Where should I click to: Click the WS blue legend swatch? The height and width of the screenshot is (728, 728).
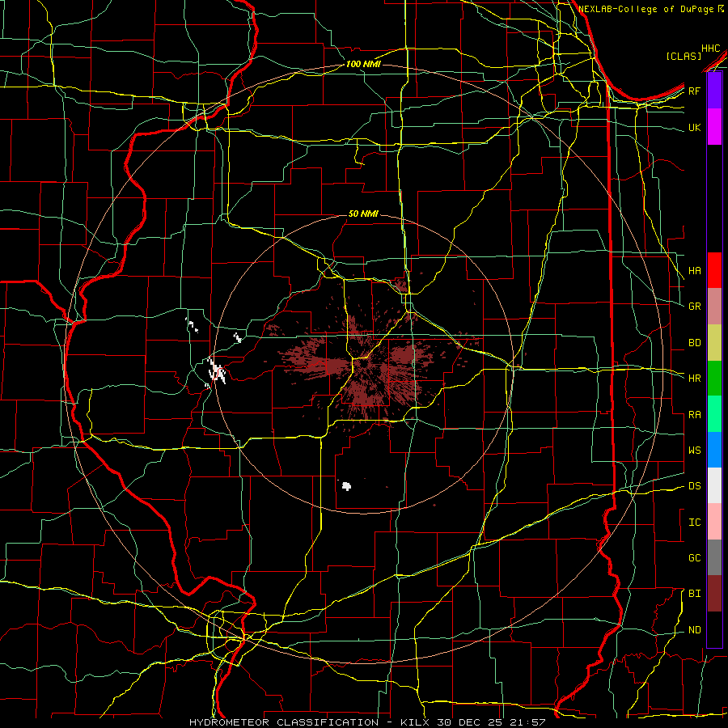(714, 450)
